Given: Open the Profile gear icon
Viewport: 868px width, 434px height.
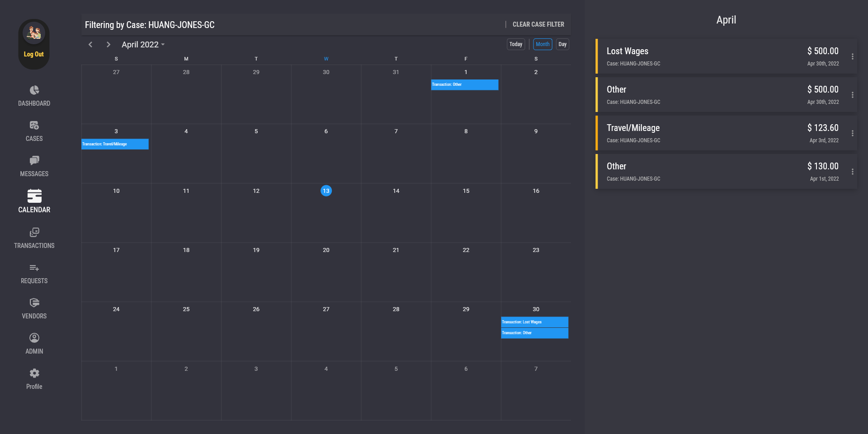Looking at the screenshot, I should [x=34, y=373].
